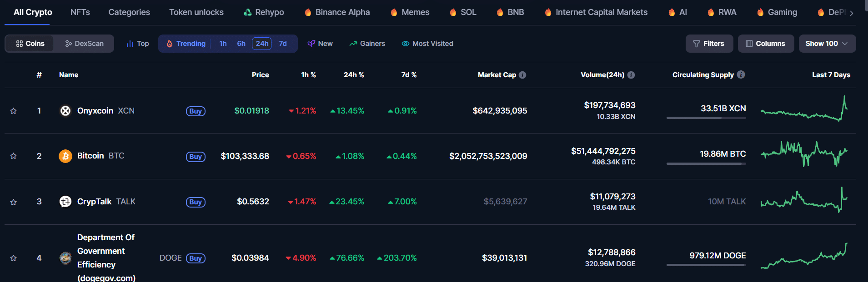Sort by 7d % column
The image size is (868, 282).
coord(409,75)
